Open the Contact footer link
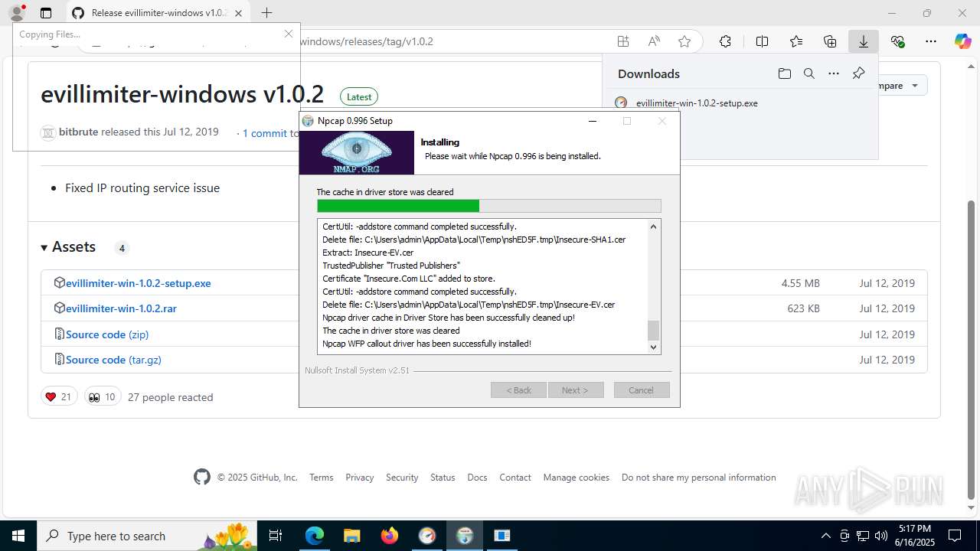Image resolution: width=980 pixels, height=551 pixels. (x=515, y=478)
